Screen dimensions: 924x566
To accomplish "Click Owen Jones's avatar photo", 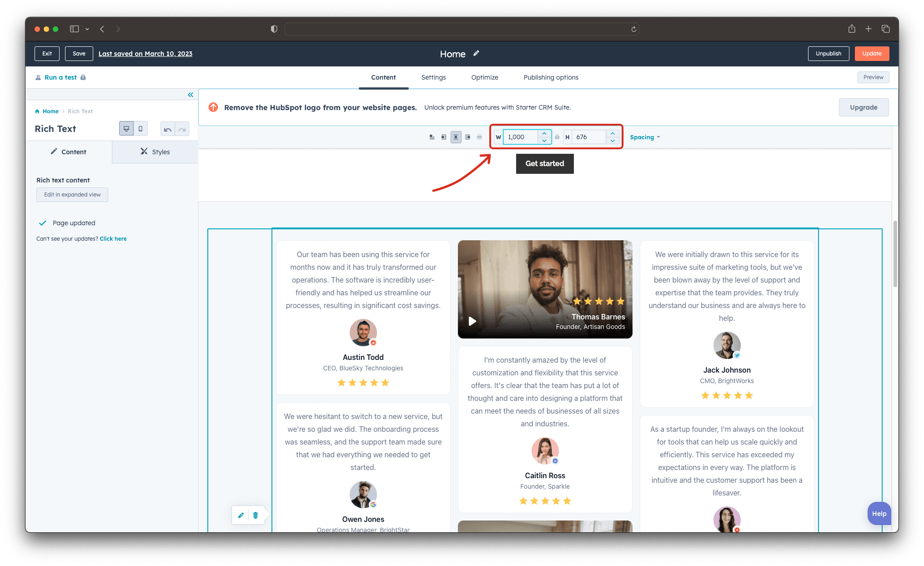I will tap(363, 495).
